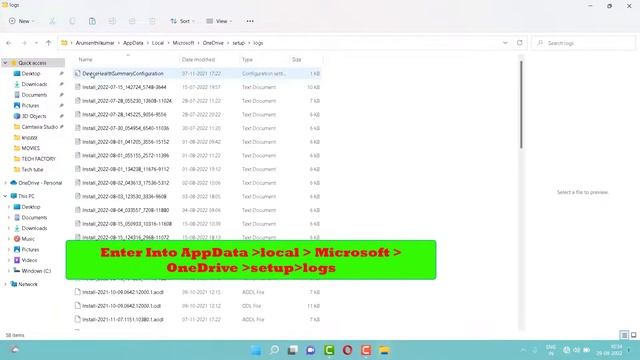Refresh the logs folder

tap(520, 43)
